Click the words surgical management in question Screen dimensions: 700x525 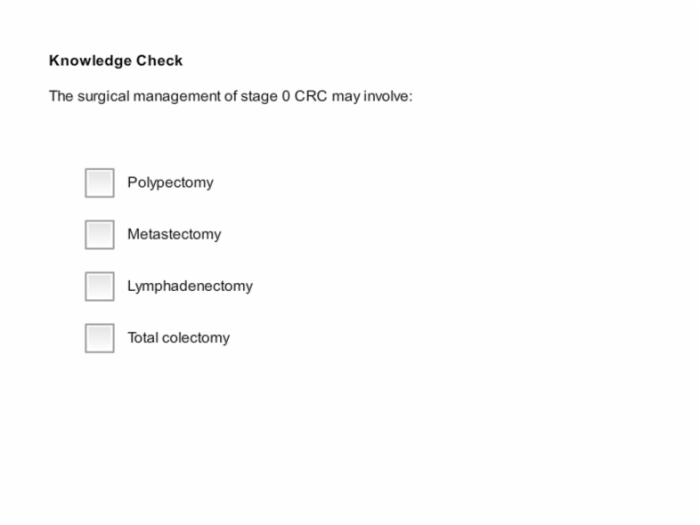(149, 96)
